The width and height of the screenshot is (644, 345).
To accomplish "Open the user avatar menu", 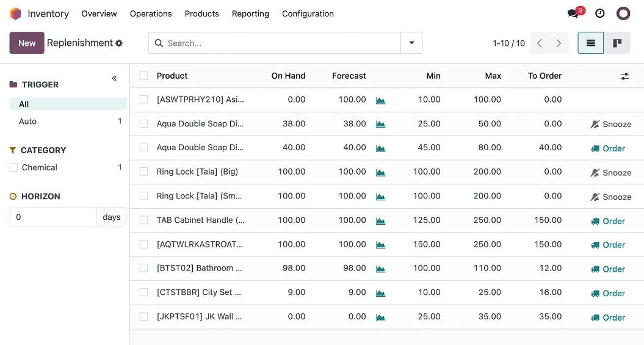I will coord(623,13).
